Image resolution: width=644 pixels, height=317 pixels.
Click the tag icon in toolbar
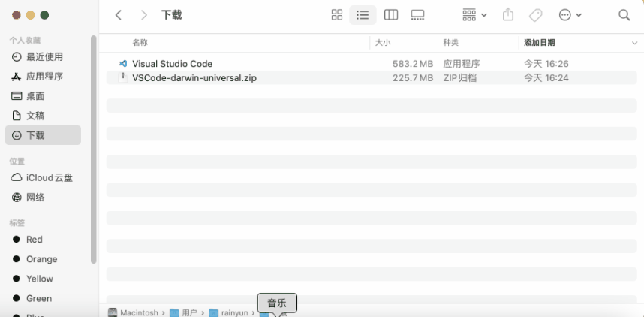pyautogui.click(x=535, y=15)
